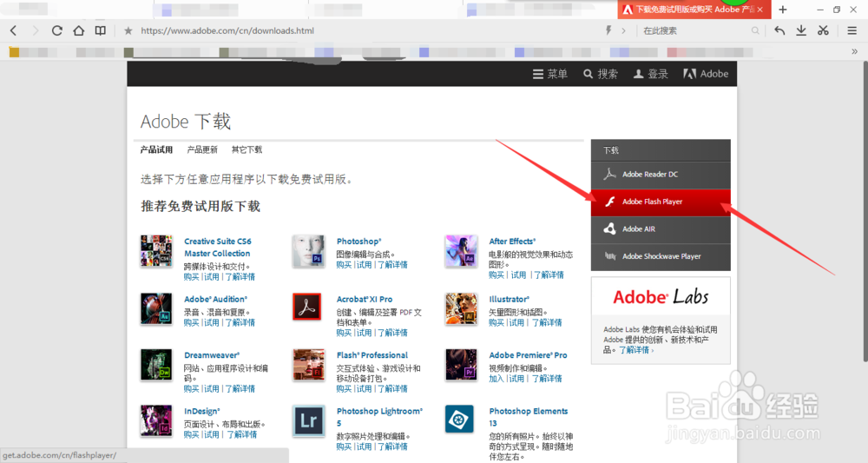Click the Creative Suite CS6 product thumbnail
868x463 pixels.
pyautogui.click(x=156, y=251)
